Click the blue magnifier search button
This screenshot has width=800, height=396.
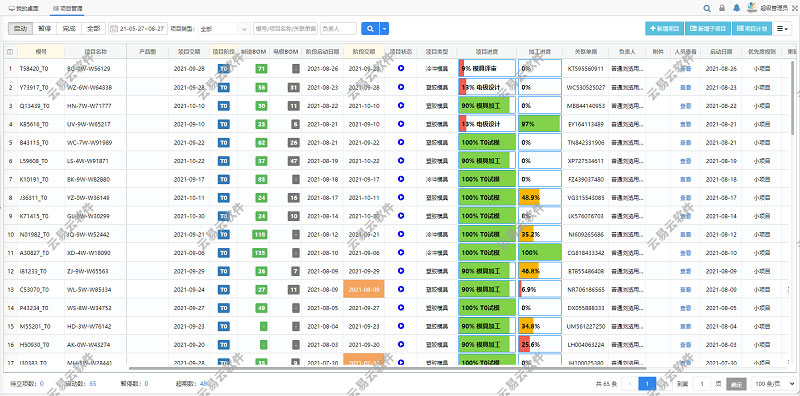[x=370, y=29]
